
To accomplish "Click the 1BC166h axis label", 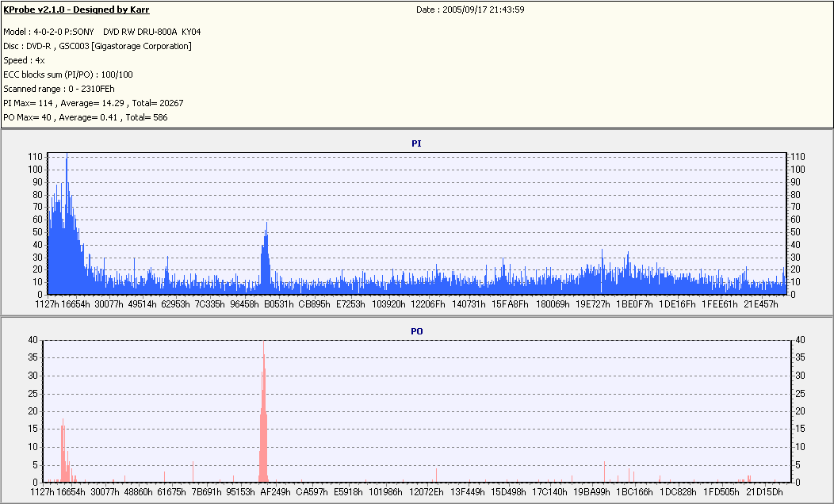I will click(x=634, y=492).
